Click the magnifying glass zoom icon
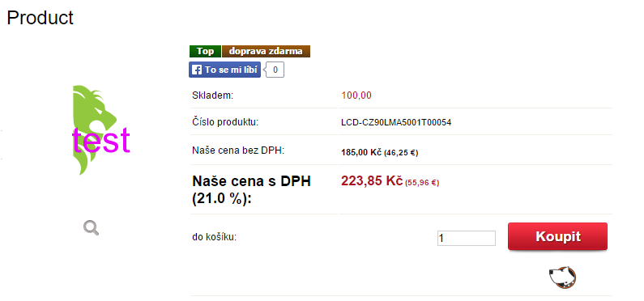The image size is (644, 301). [x=92, y=227]
